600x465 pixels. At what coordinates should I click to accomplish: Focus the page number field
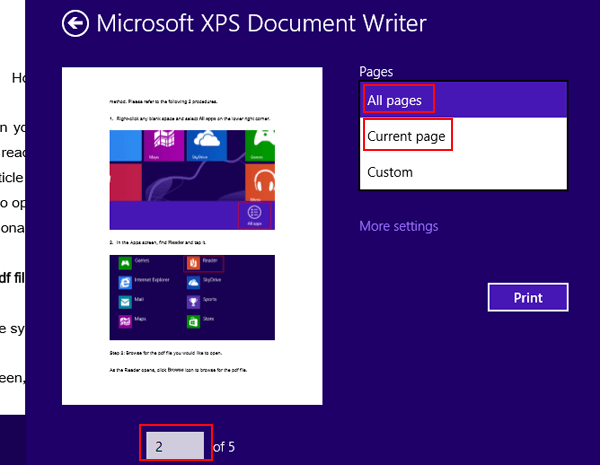pos(175,446)
